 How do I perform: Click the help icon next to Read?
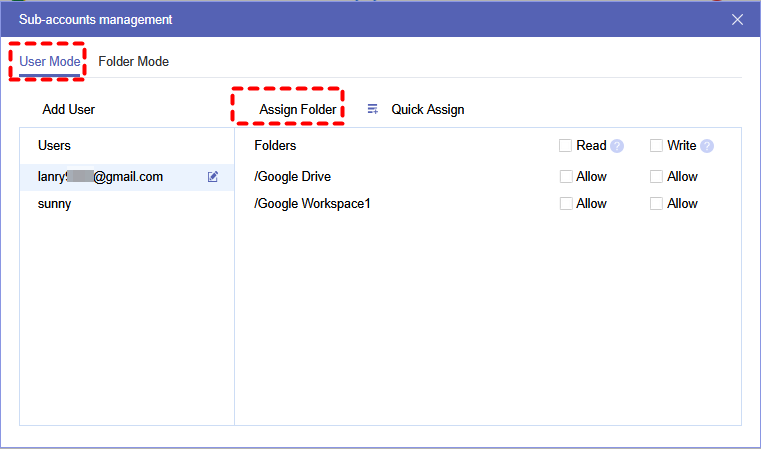tap(617, 146)
